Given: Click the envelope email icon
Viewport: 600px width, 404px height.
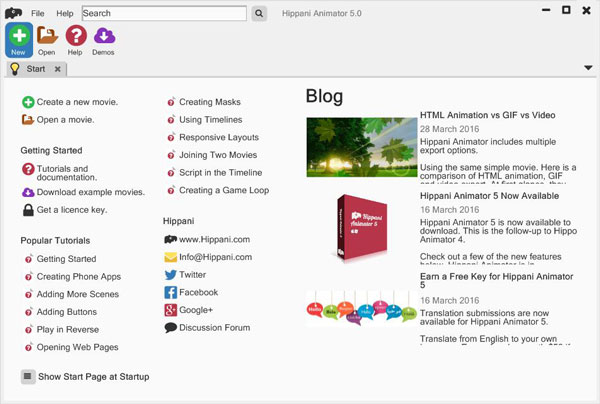Looking at the screenshot, I should [x=170, y=257].
